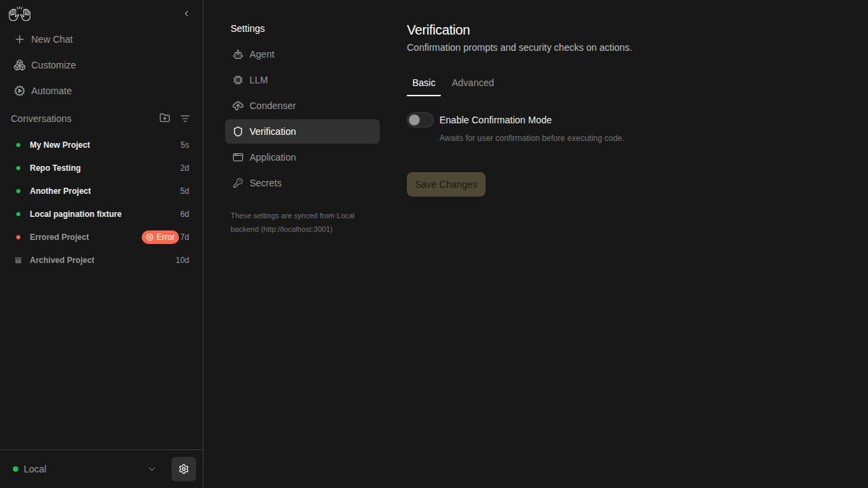Click the Application window icon
Screen dimensions: 868x488
pyautogui.click(x=238, y=157)
